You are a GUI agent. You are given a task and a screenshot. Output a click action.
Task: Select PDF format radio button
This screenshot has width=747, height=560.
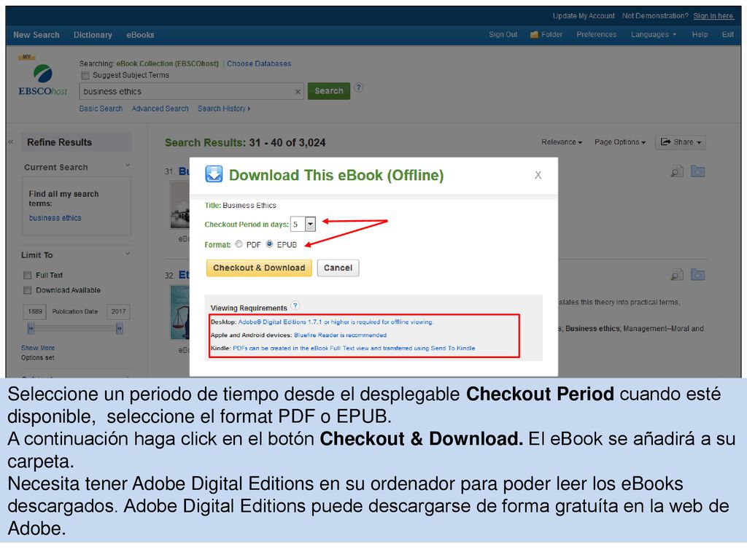click(239, 244)
